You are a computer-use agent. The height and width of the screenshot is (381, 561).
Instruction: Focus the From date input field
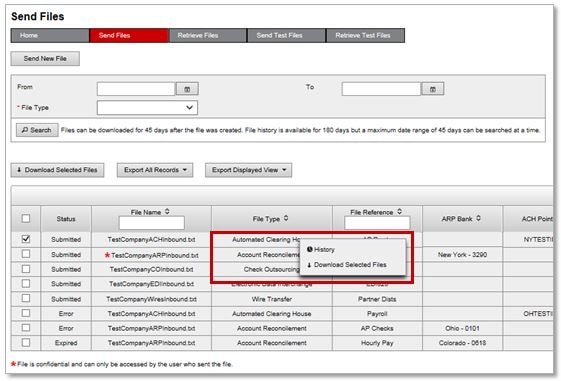pos(136,89)
